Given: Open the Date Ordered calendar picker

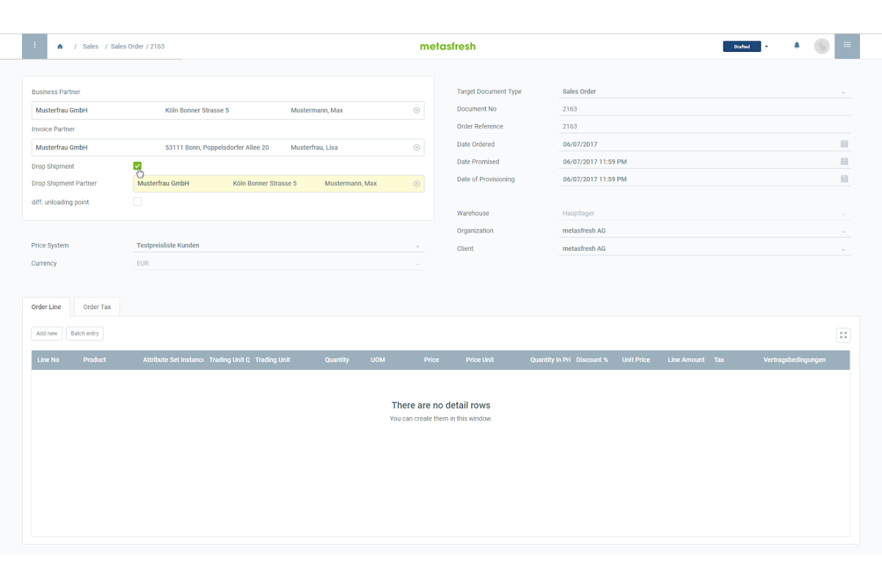Looking at the screenshot, I should coord(844,144).
